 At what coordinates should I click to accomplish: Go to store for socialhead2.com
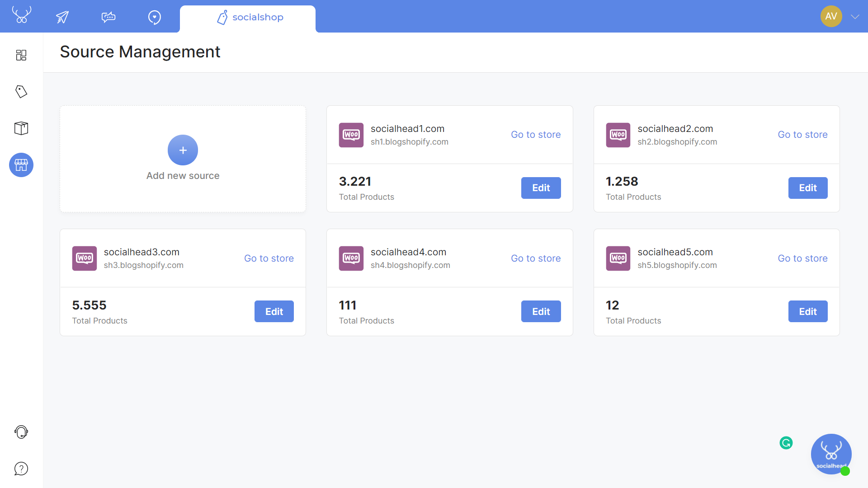(802, 135)
